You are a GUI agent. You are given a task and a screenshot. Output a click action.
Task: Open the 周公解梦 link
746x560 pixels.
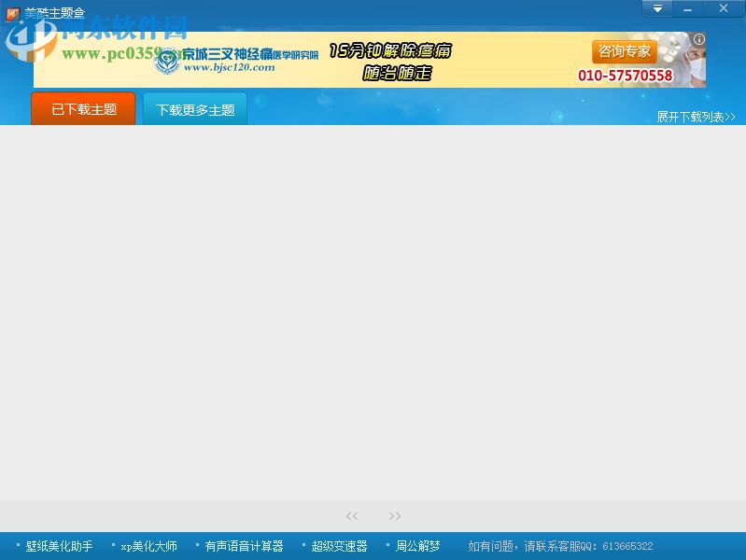tap(417, 546)
